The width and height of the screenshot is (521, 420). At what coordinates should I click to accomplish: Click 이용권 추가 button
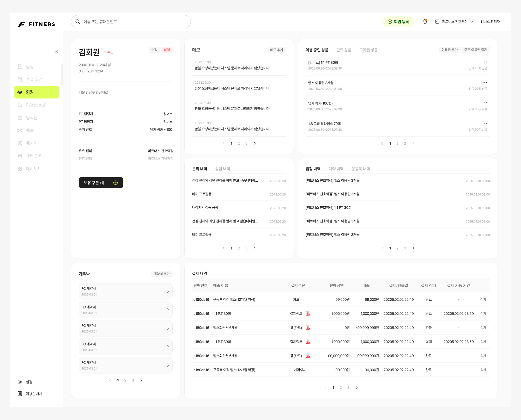pyautogui.click(x=450, y=50)
